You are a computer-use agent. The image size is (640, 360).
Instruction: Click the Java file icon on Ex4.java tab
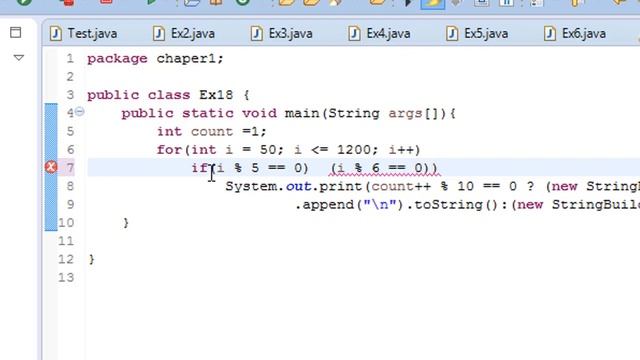click(x=354, y=33)
